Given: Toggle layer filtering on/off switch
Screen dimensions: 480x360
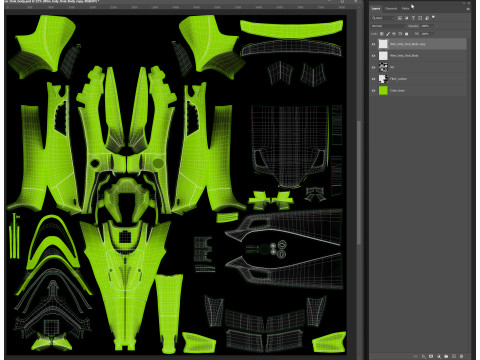Looking at the screenshot, I should pos(433,17).
